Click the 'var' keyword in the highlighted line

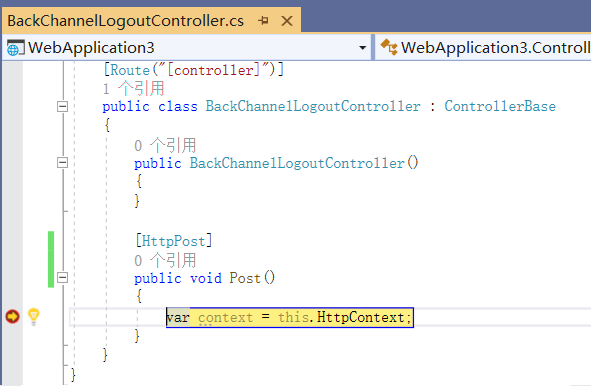pos(178,318)
